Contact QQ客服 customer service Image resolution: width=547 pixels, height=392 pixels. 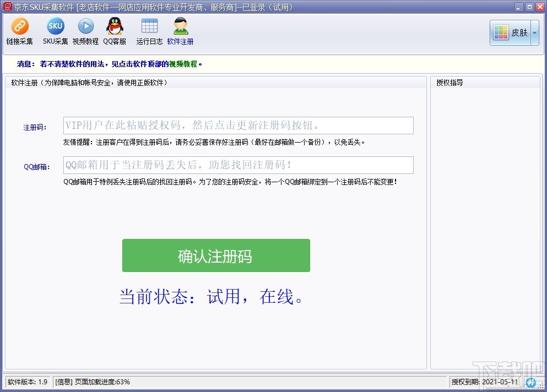(x=115, y=31)
